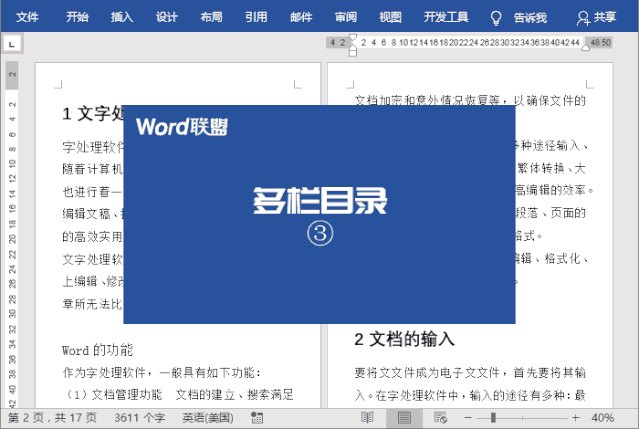This screenshot has width=639, height=429.
Task: Click the tab stop selector at ruler corner
Action: 12,44
